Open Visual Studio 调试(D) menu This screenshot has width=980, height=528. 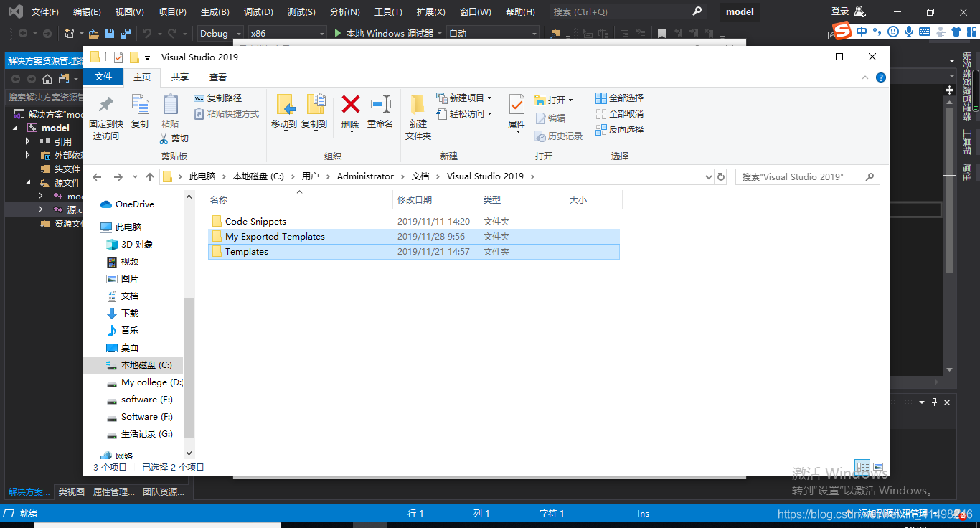pos(258,12)
